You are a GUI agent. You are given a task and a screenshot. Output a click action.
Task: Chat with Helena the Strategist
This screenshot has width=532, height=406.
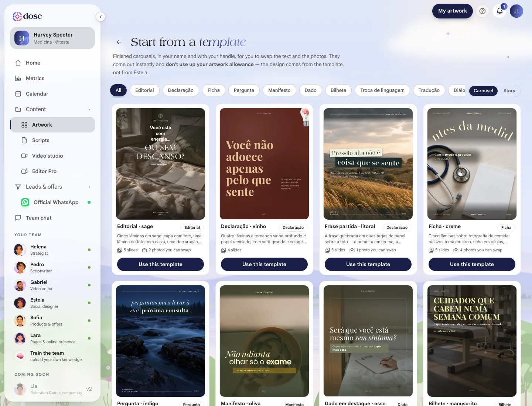pyautogui.click(x=52, y=250)
